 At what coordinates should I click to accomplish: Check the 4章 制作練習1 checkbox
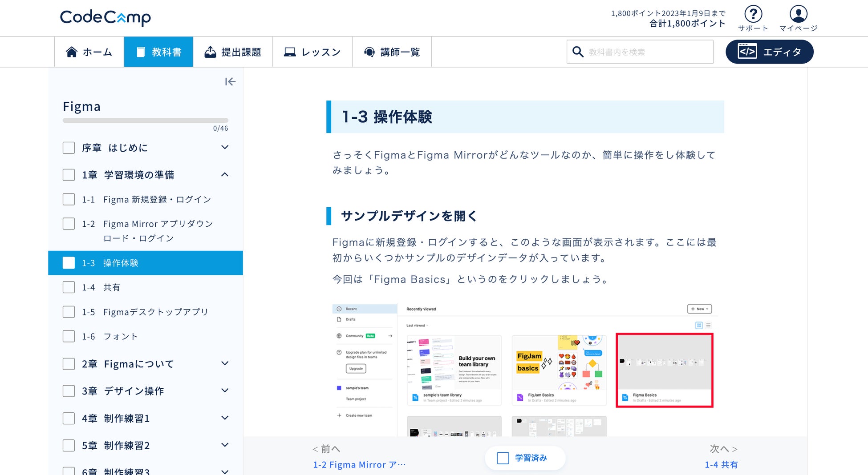tap(69, 419)
